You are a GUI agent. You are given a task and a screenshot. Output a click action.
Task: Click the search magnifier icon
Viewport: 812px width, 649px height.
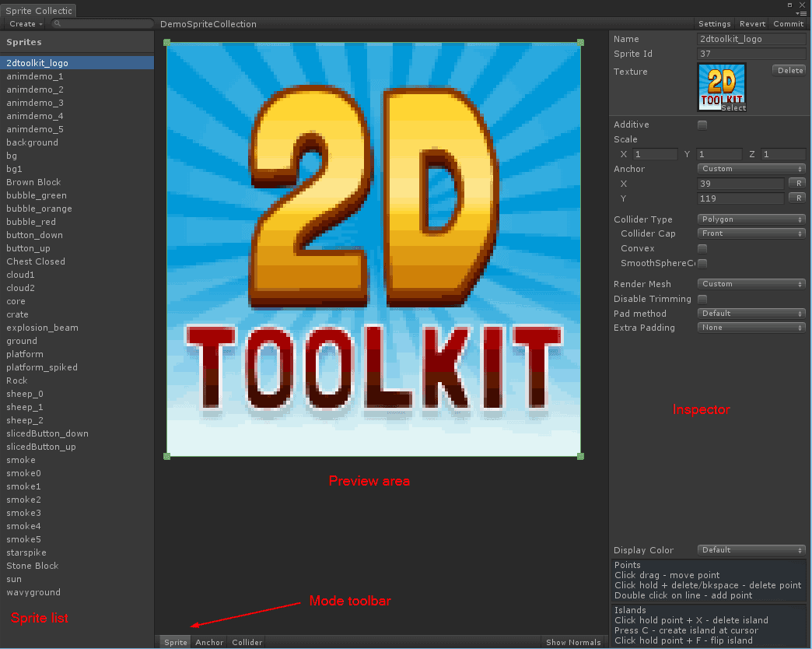(58, 23)
